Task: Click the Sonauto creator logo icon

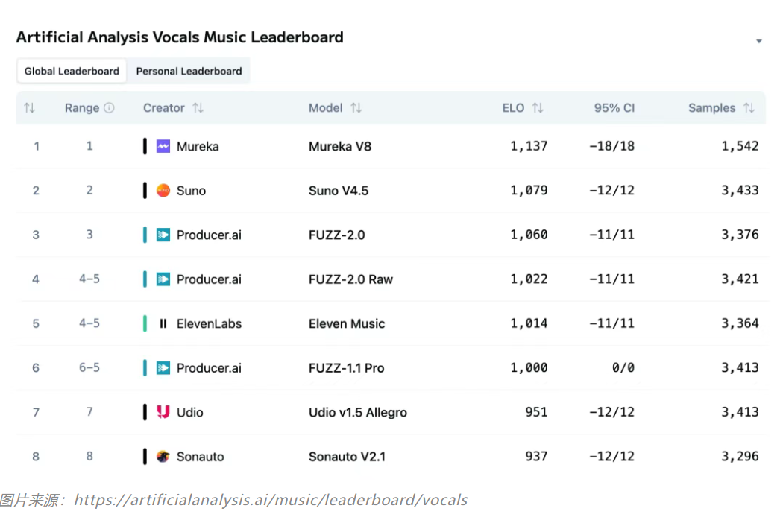Action: 163,457
